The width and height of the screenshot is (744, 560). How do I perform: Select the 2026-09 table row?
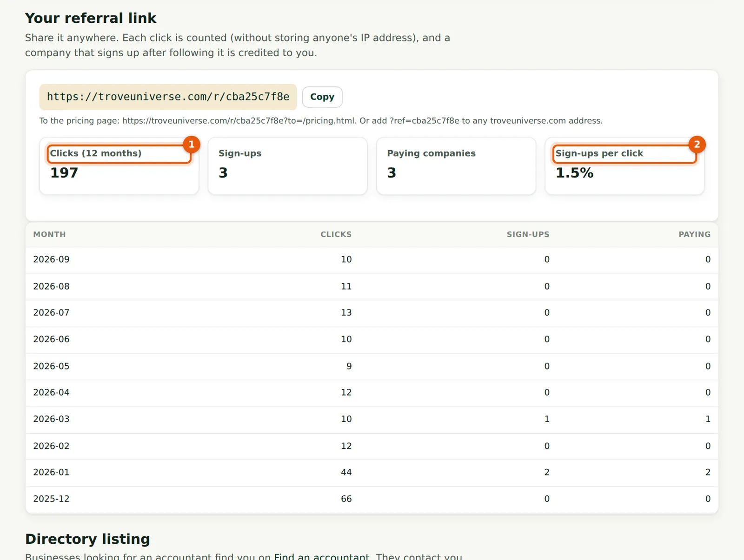(372, 260)
